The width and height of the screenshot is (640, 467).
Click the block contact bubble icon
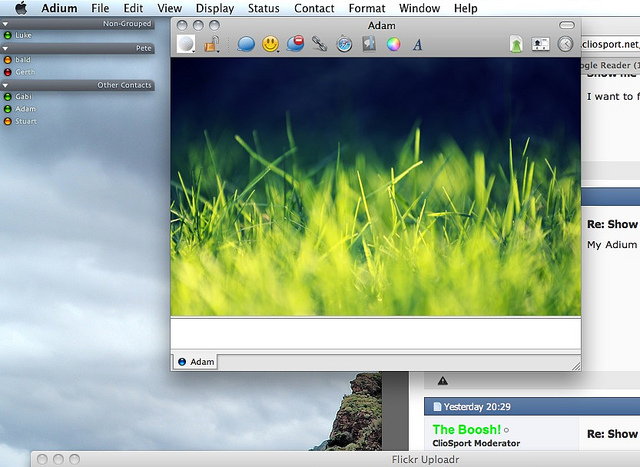coord(295,44)
